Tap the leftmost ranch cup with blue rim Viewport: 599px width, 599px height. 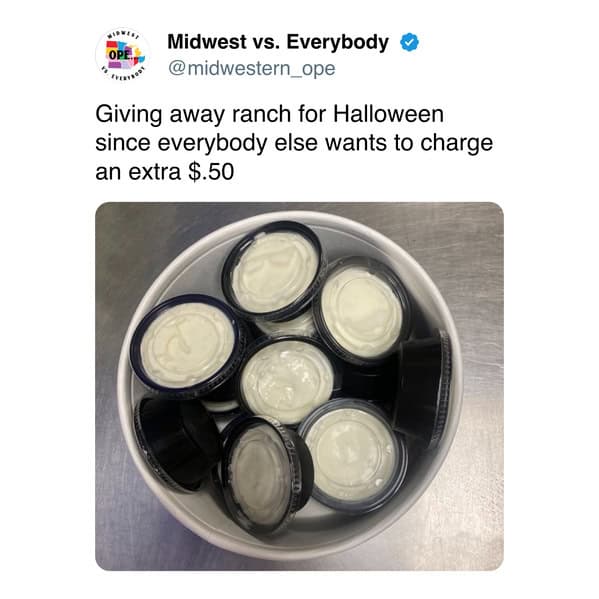pos(186,344)
